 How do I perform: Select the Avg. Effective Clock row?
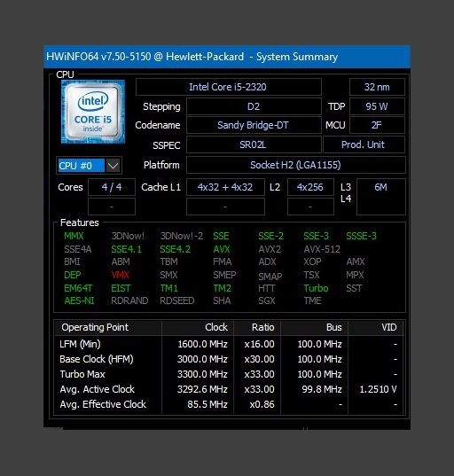(x=229, y=404)
